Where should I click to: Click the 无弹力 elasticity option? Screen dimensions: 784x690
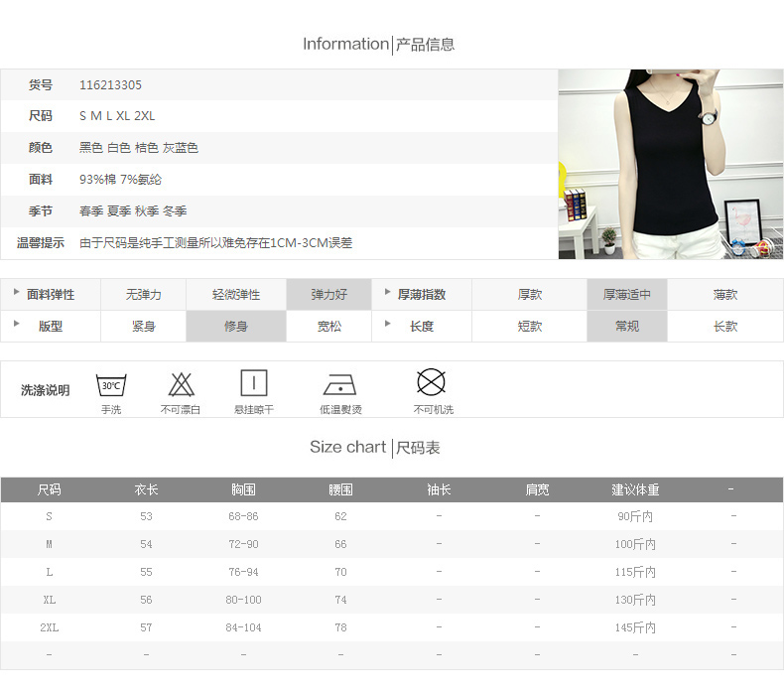(x=143, y=295)
